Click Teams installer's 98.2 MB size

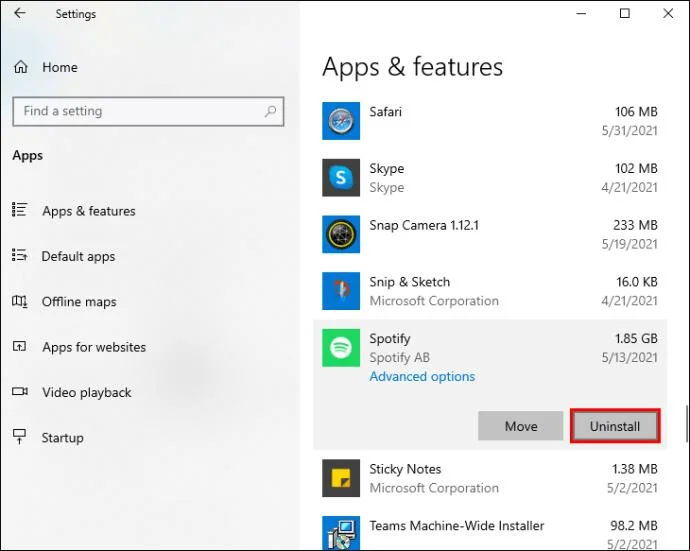tap(634, 526)
